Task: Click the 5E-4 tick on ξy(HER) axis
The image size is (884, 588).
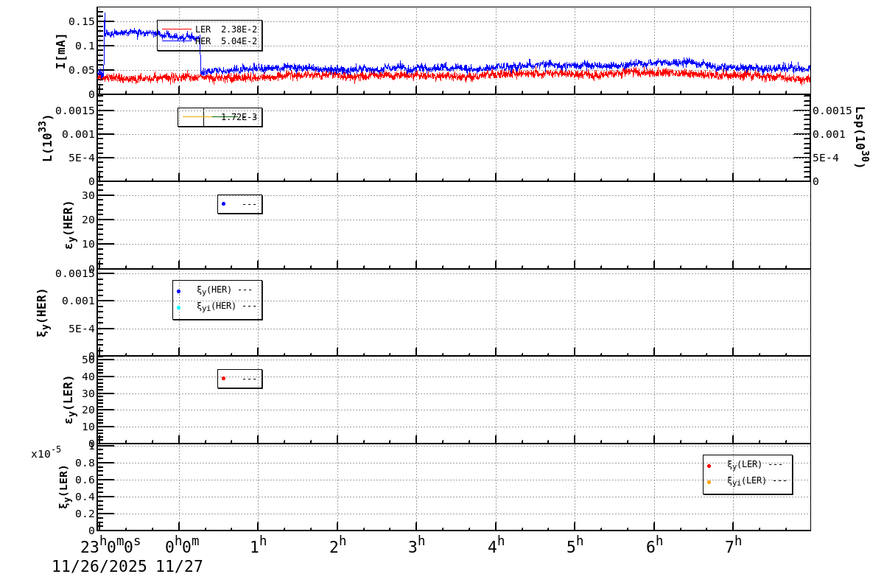Action: (82, 329)
